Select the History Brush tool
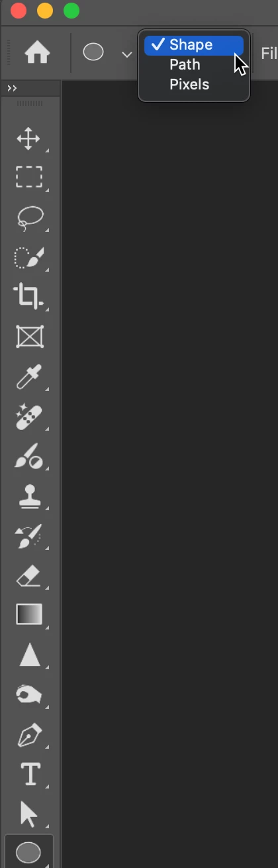 28,536
